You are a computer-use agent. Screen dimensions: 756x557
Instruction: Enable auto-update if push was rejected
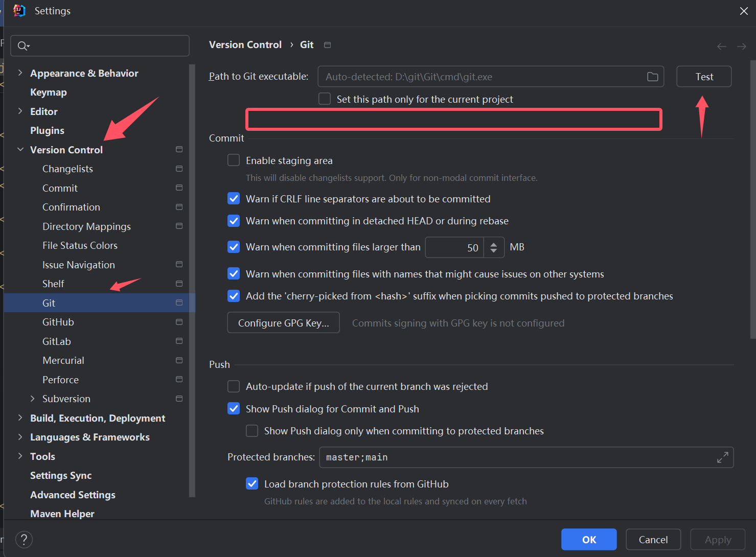[234, 386]
